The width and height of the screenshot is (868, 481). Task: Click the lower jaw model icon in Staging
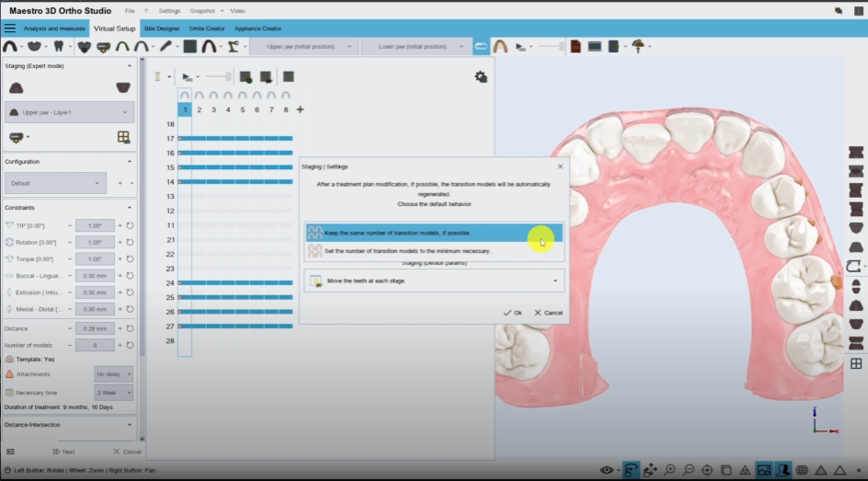click(x=122, y=87)
